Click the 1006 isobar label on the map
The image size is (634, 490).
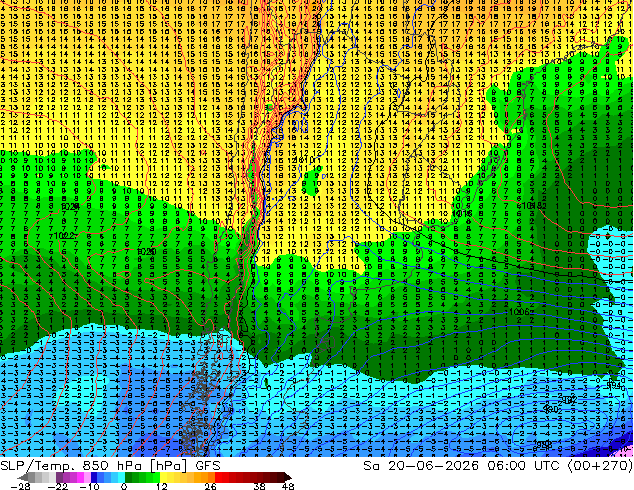(x=521, y=312)
